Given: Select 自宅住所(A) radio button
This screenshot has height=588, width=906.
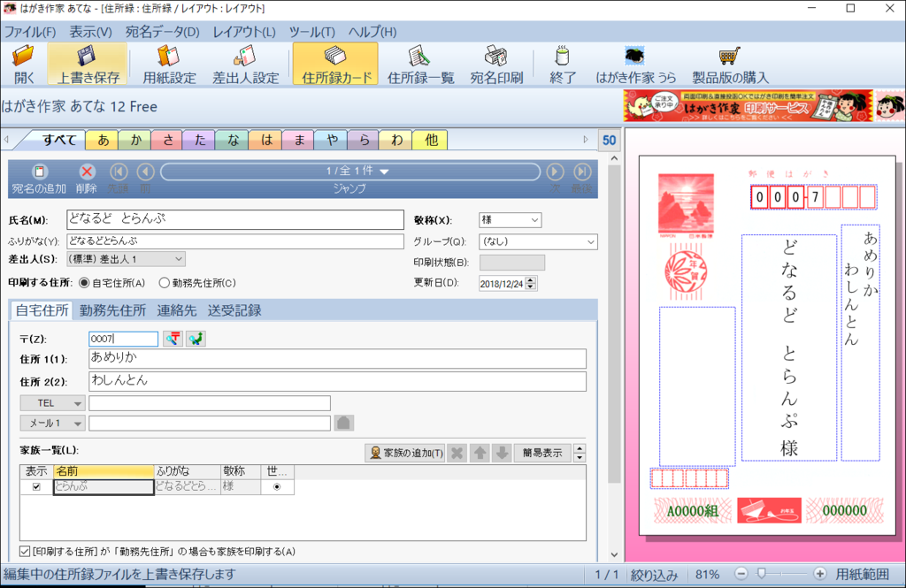Looking at the screenshot, I should [x=84, y=283].
